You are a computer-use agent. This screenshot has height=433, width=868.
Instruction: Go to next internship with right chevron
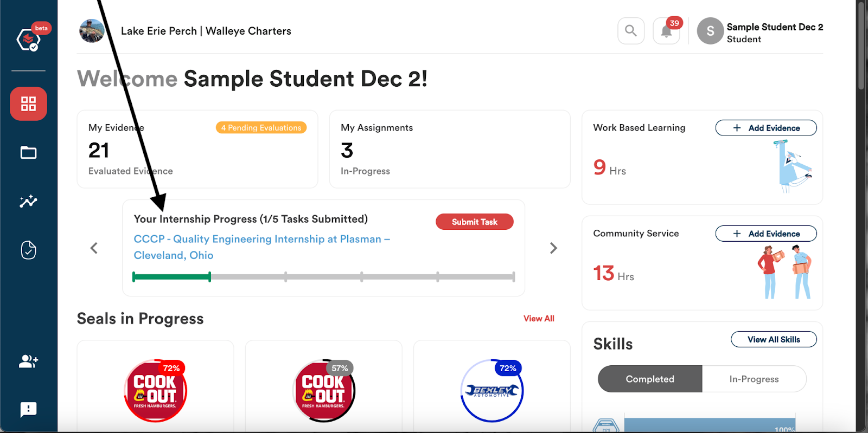click(x=553, y=248)
